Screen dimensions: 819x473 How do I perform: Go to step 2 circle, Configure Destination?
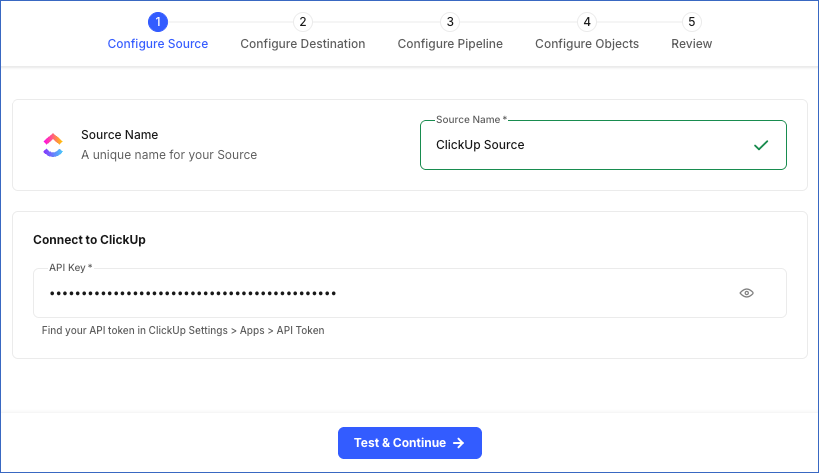pos(303,22)
